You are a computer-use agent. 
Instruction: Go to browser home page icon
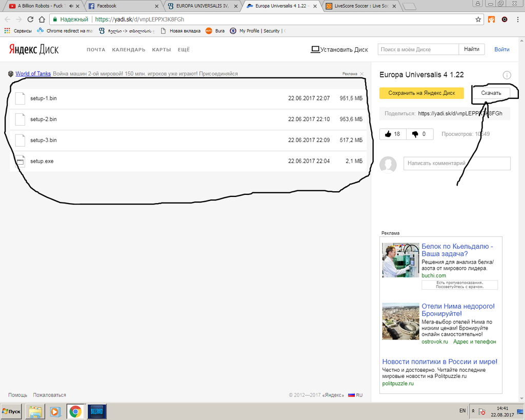(x=42, y=19)
